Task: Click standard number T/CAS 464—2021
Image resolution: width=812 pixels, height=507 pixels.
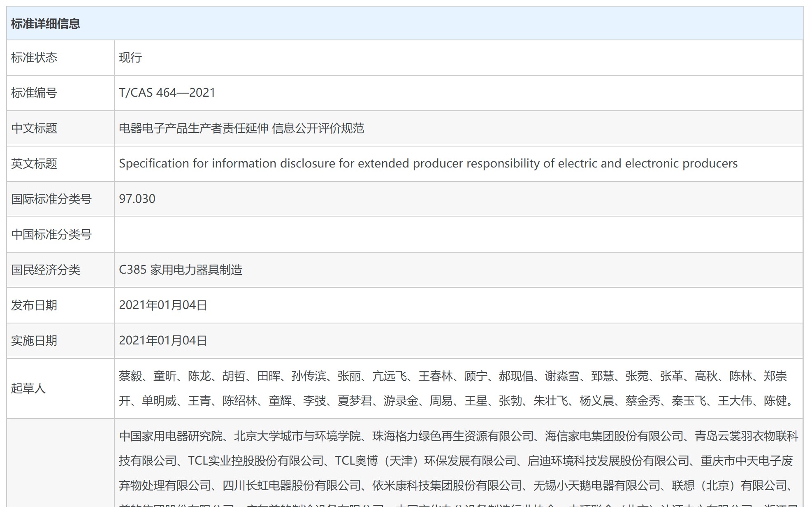Action: click(167, 93)
